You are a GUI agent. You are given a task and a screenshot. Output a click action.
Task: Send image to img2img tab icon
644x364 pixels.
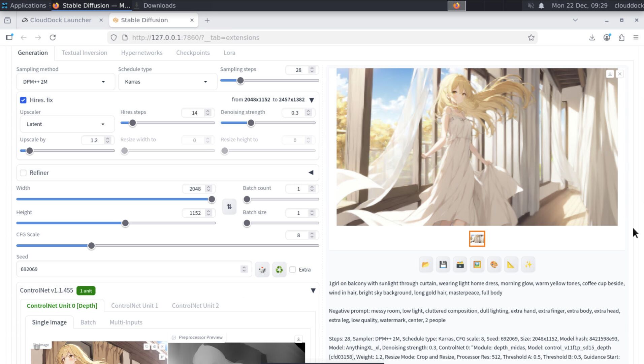point(477,265)
